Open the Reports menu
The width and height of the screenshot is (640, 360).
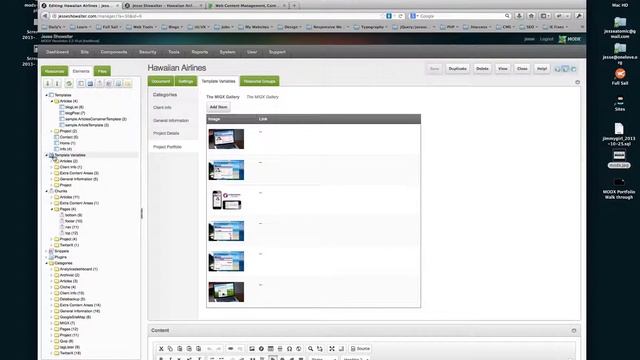click(x=200, y=52)
